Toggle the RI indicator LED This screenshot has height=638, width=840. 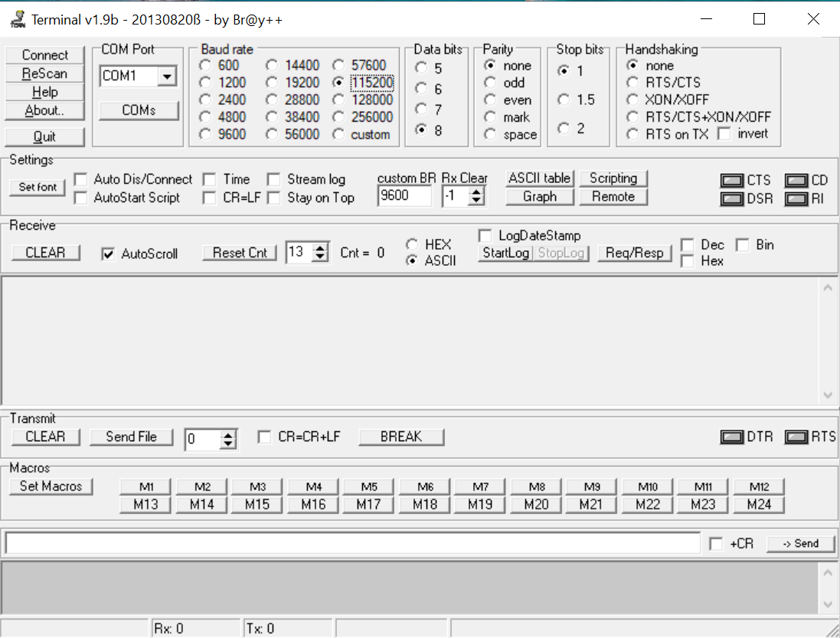(x=796, y=199)
